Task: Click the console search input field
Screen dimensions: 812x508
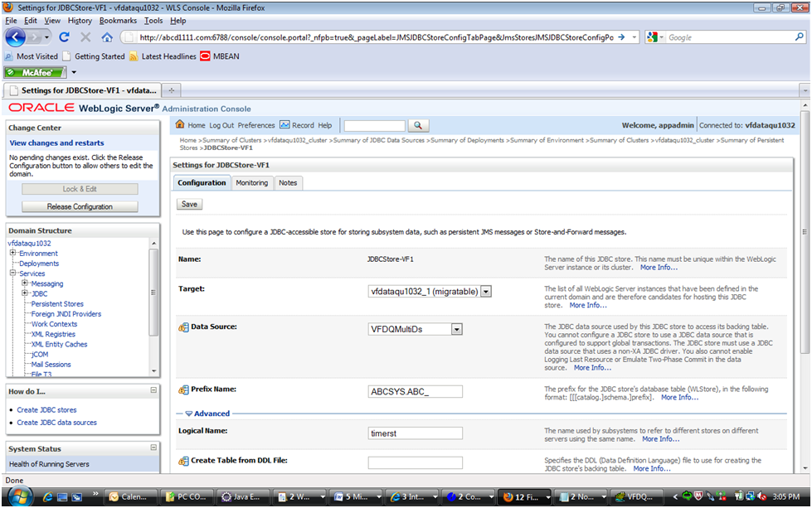Action: coord(374,126)
